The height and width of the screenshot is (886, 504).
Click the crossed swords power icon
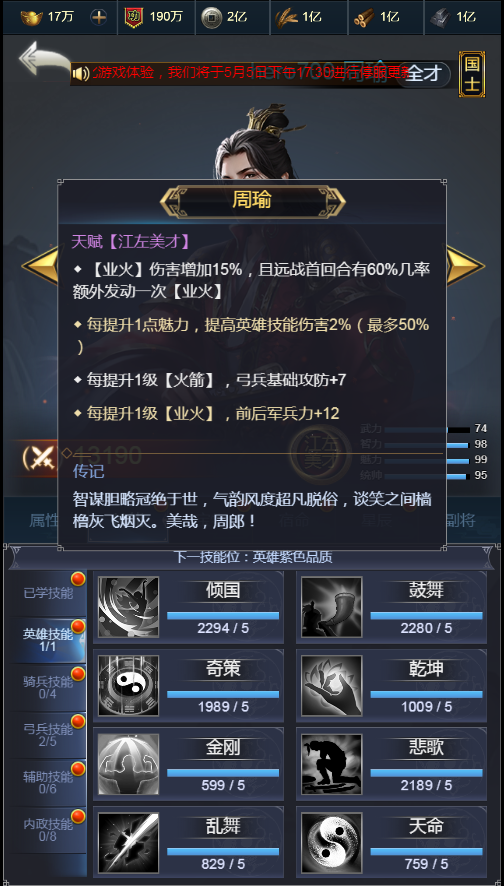40,457
